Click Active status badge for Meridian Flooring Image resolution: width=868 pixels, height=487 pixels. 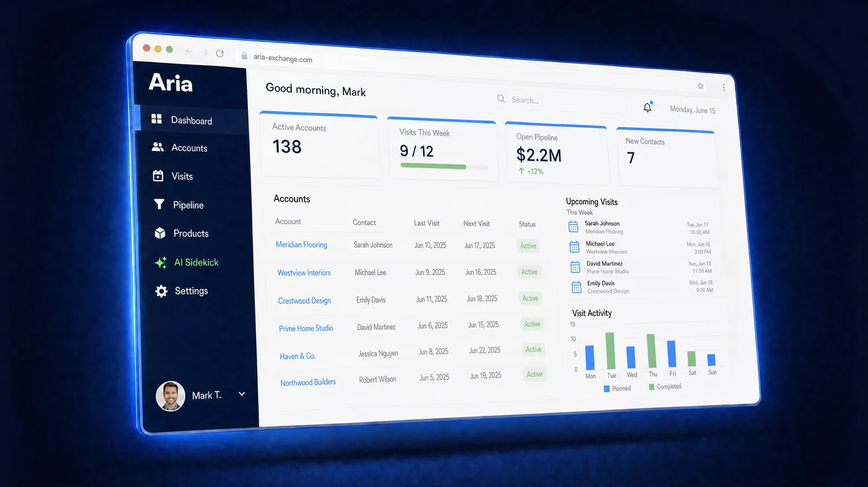click(528, 246)
